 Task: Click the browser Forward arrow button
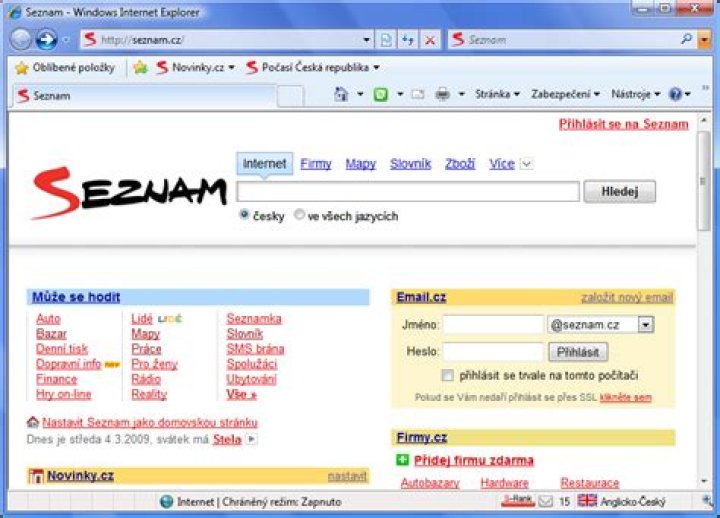46,39
